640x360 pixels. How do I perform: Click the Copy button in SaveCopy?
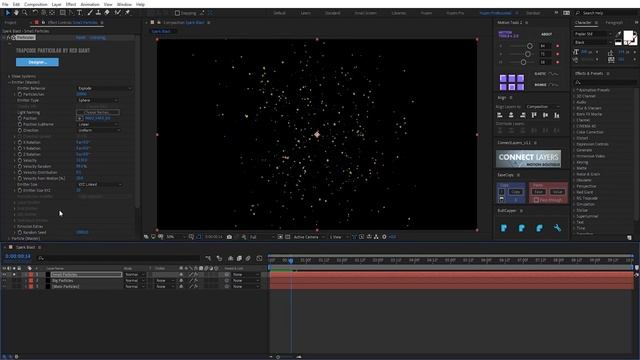click(x=516, y=192)
